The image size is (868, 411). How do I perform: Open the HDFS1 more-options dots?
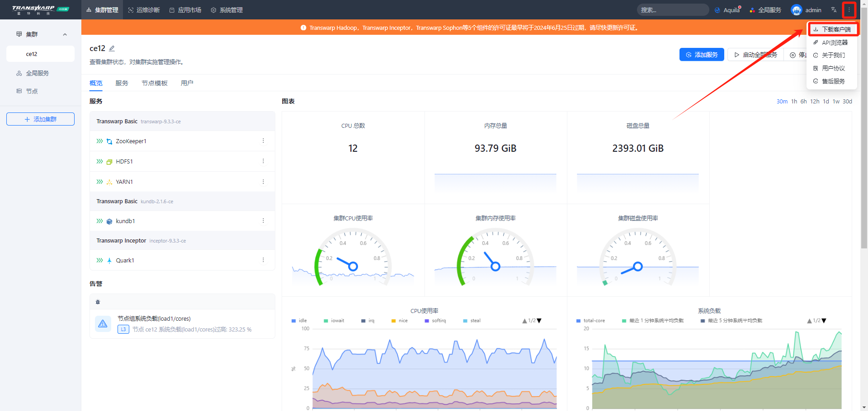point(263,161)
